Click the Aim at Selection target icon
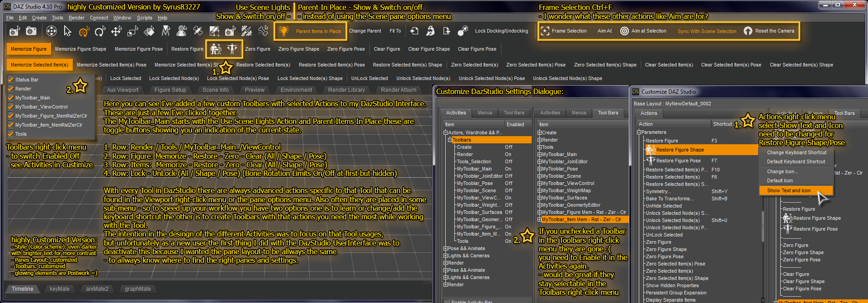The width and height of the screenshot is (868, 303). 624,31
